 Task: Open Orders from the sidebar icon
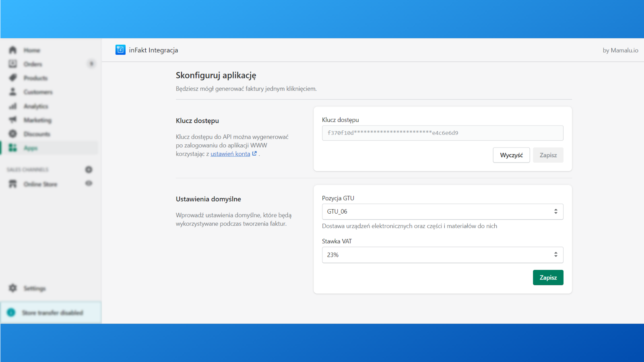click(13, 64)
